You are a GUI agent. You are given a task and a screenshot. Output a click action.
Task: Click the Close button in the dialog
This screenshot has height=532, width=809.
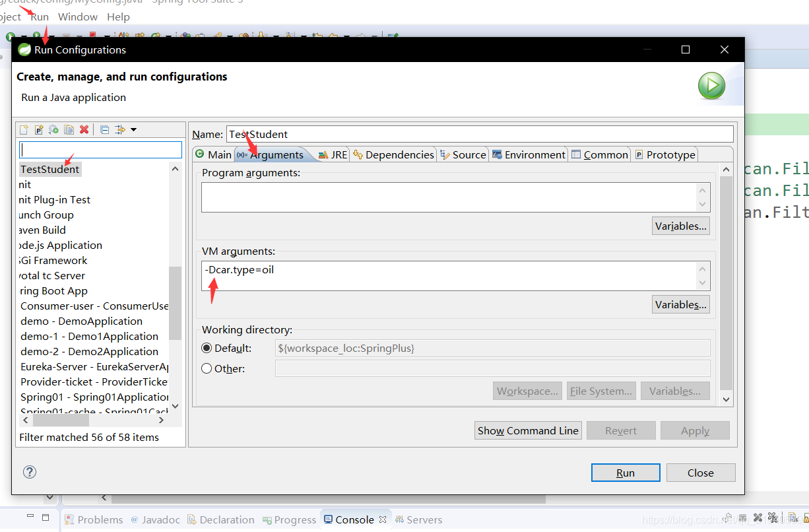click(700, 473)
